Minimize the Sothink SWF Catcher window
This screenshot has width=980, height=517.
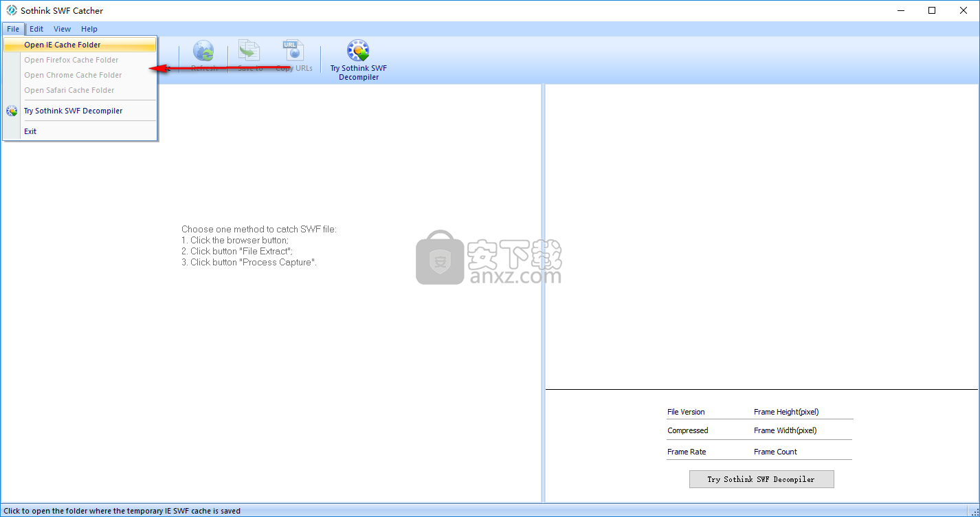point(901,10)
